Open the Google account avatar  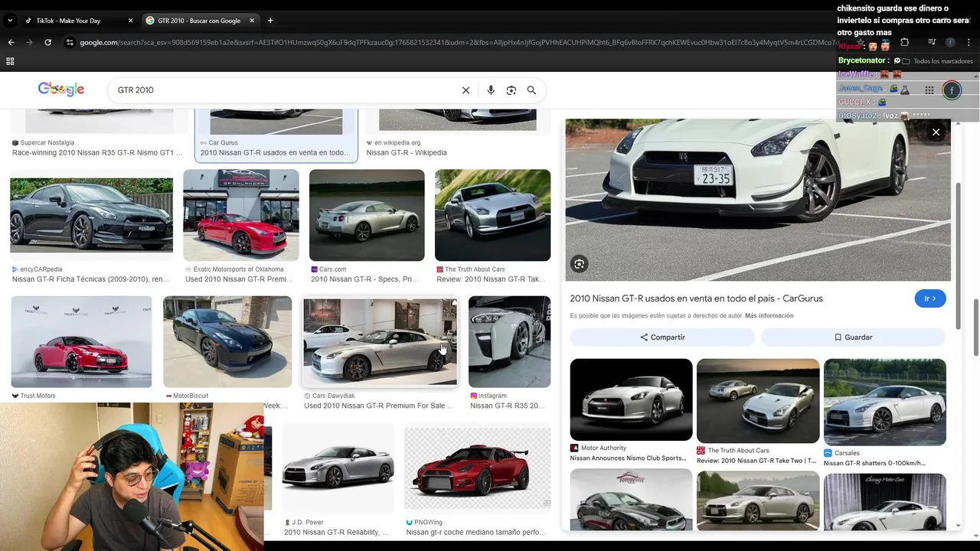951,90
